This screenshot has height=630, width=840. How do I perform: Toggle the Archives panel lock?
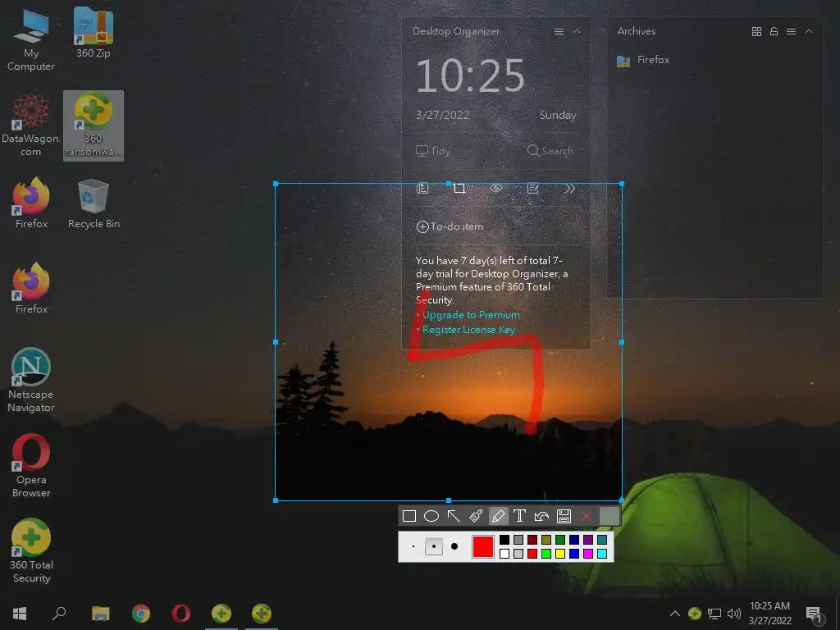pyautogui.click(x=774, y=32)
